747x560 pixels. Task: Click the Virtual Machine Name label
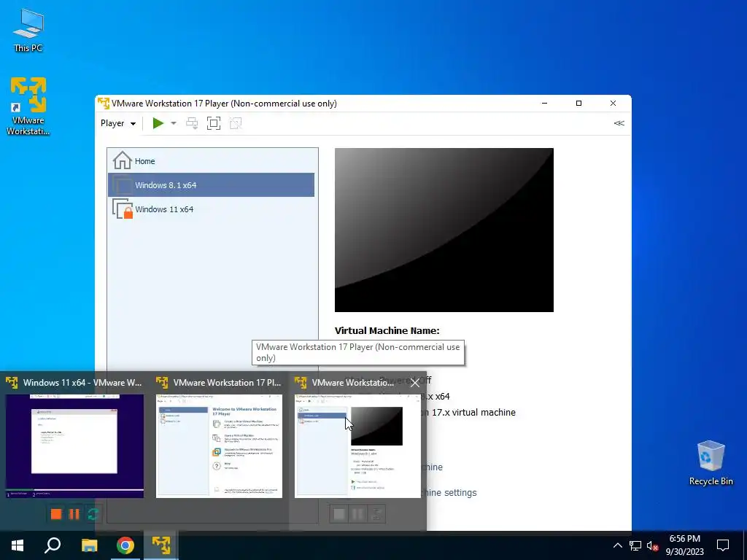[387, 330]
